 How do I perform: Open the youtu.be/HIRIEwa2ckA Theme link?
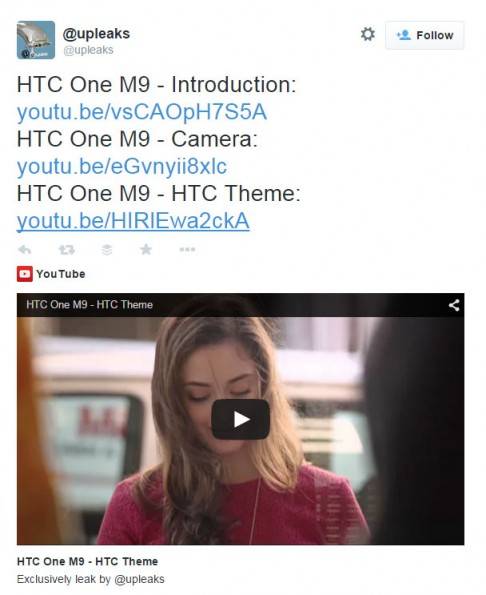(133, 221)
